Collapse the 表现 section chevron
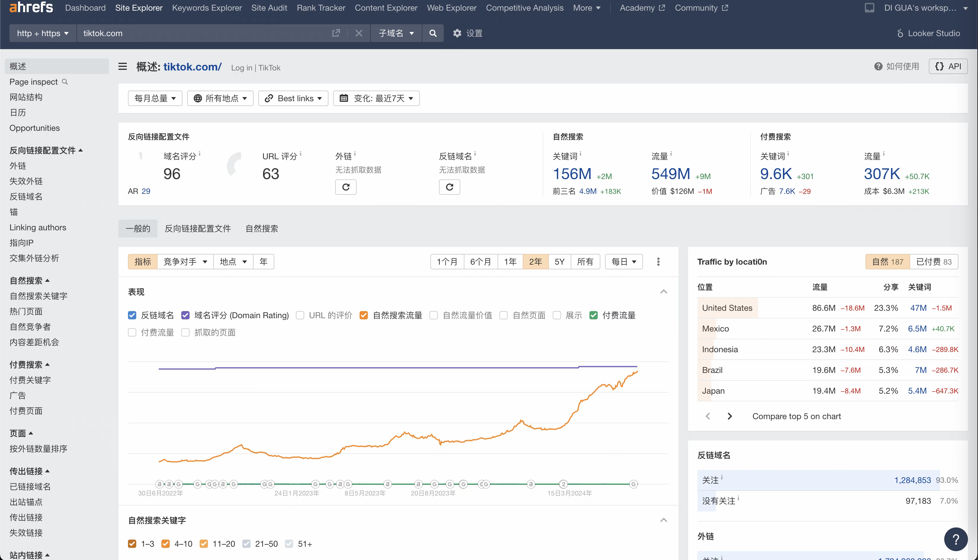The width and height of the screenshot is (978, 560). (x=663, y=292)
